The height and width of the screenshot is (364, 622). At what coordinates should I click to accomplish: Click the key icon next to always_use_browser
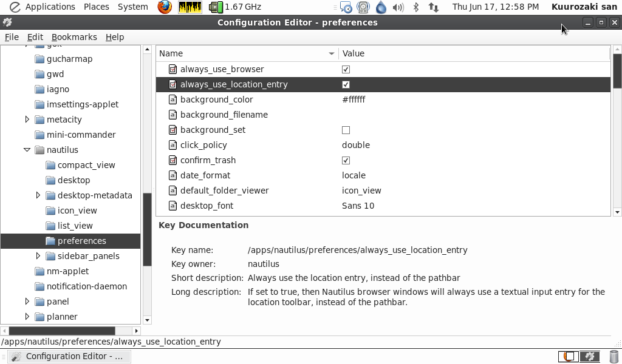[x=172, y=69]
